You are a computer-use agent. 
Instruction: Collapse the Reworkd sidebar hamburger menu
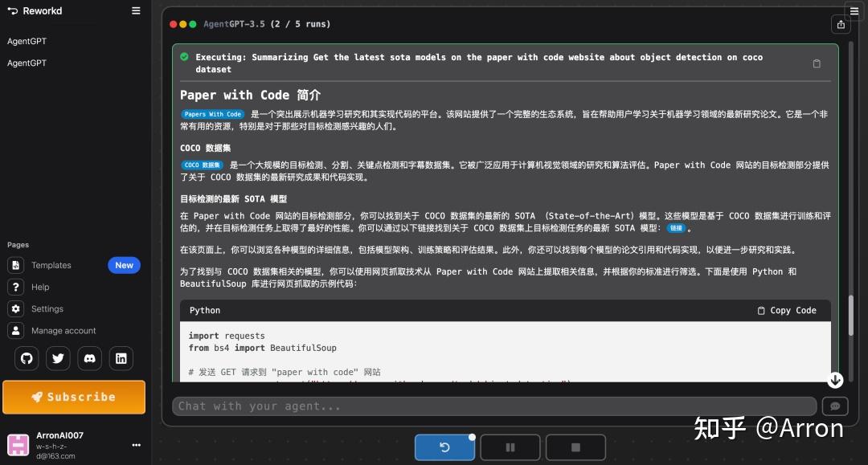click(136, 10)
